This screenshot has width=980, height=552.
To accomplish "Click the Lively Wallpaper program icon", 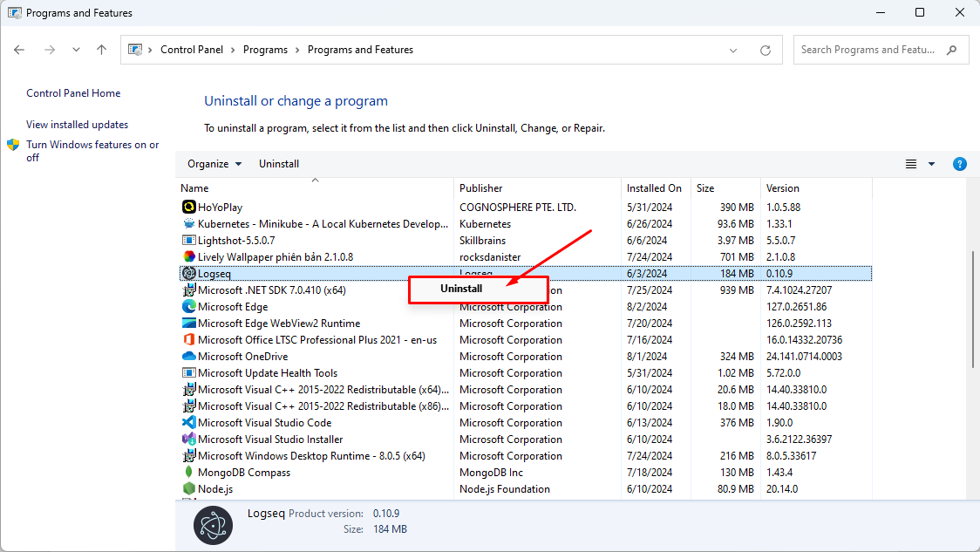I will coord(188,257).
